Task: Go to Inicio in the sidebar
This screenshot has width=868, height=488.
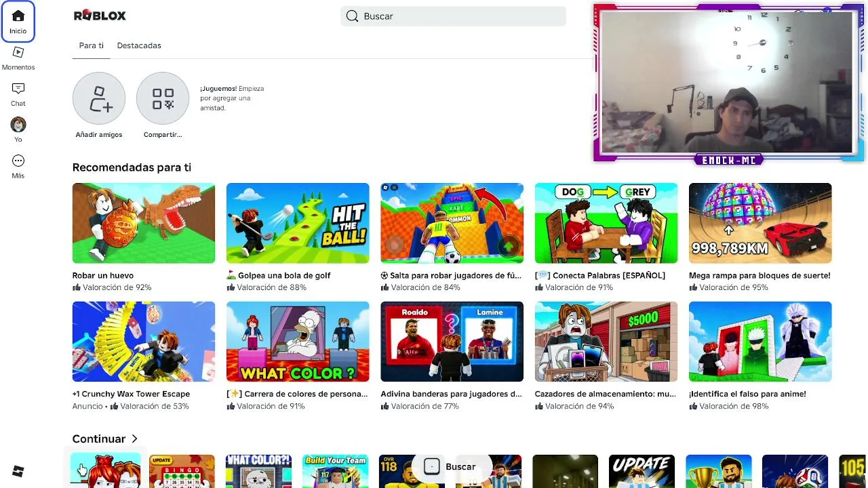Action: tap(18, 22)
